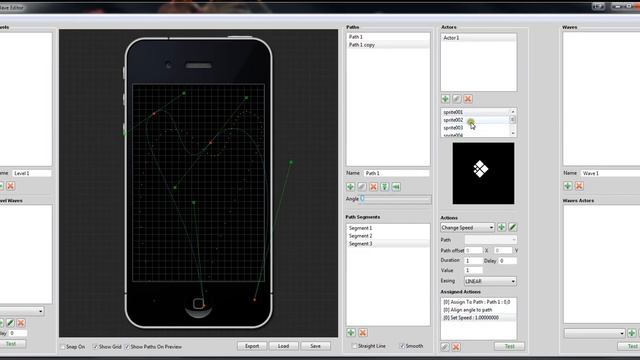Viewport: 640px width, 360px height.
Task: Edit actor with pencil icon
Action: tap(457, 99)
